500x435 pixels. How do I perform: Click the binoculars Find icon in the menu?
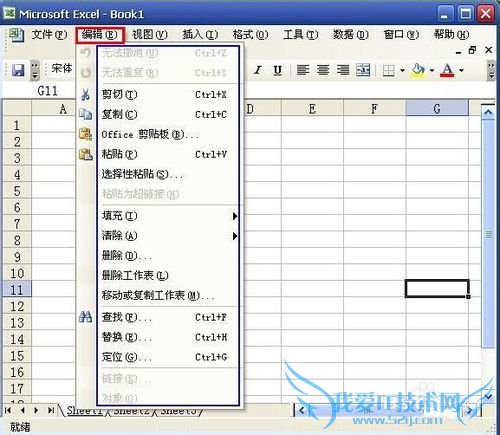(x=85, y=317)
